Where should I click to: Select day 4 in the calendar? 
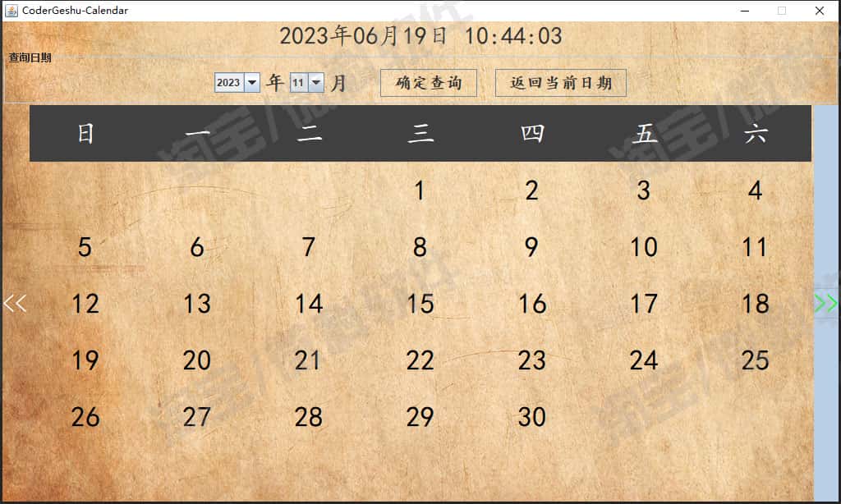pyautogui.click(x=756, y=191)
